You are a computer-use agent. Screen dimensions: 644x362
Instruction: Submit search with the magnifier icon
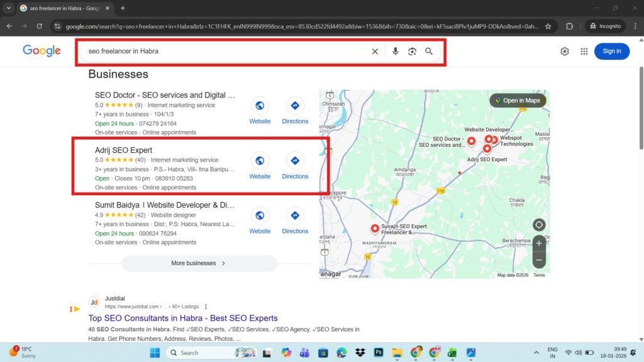[429, 52]
